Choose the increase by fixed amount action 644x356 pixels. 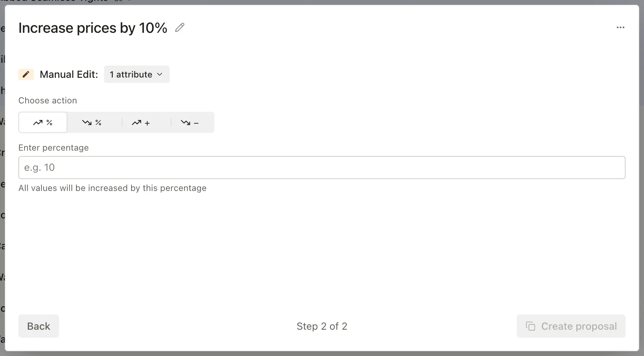point(141,123)
